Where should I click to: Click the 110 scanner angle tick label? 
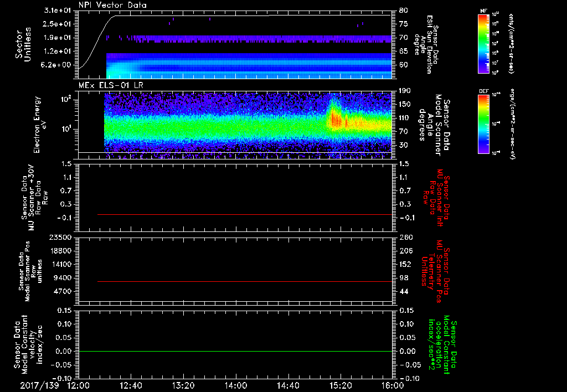405,118
